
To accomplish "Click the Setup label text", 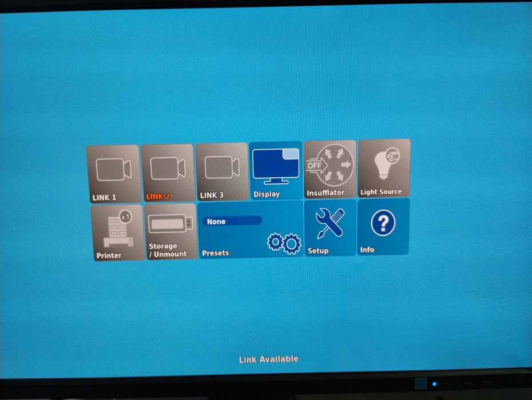I will coord(318,250).
